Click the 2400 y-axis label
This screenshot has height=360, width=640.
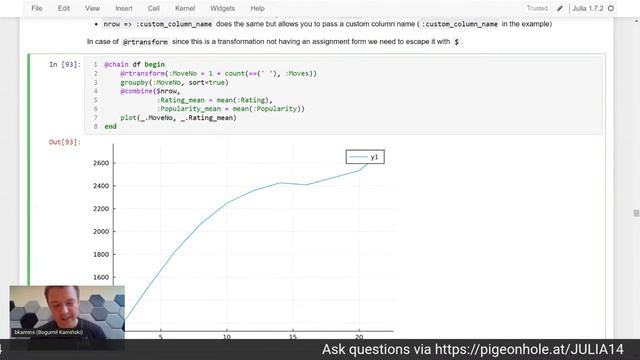pyautogui.click(x=101, y=186)
